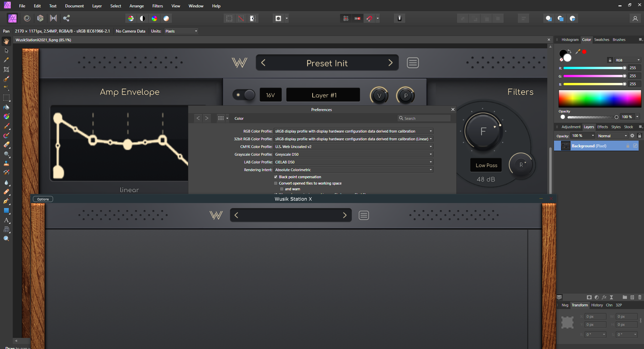644x349 pixels.
Task: Pick the Color Picker eyedropper tool
Action: (x=6, y=60)
